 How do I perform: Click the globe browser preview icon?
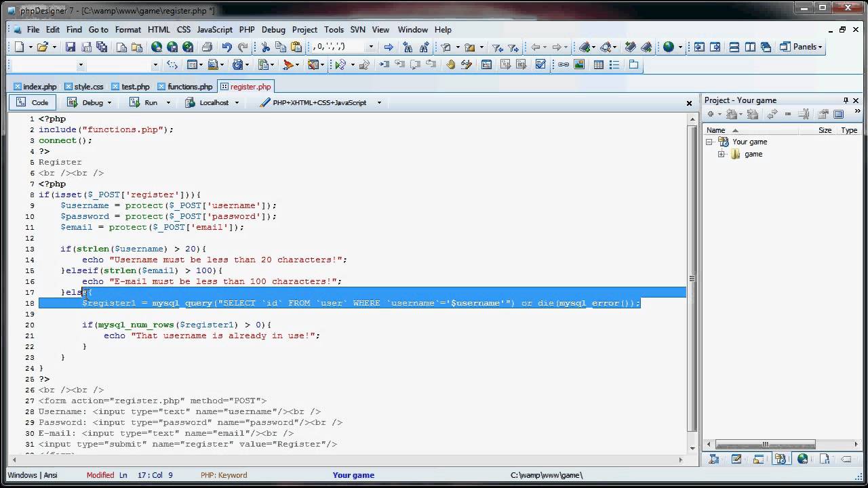coord(668,47)
